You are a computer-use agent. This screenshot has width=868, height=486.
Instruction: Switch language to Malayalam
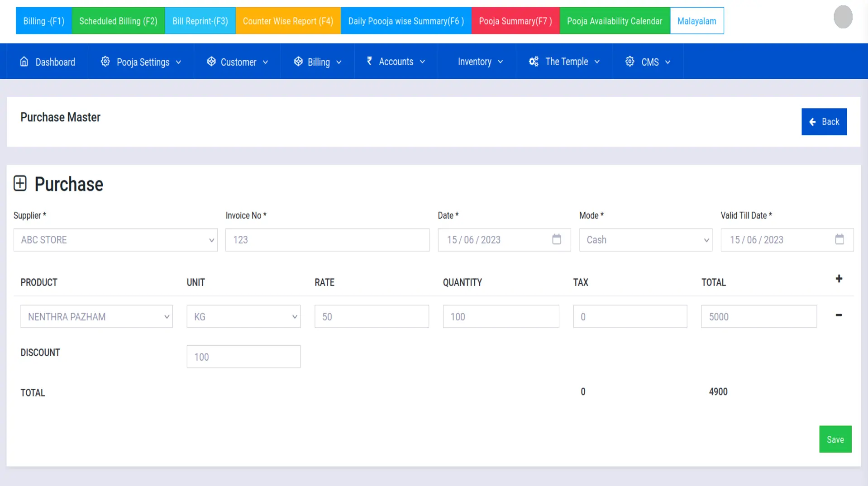696,21
